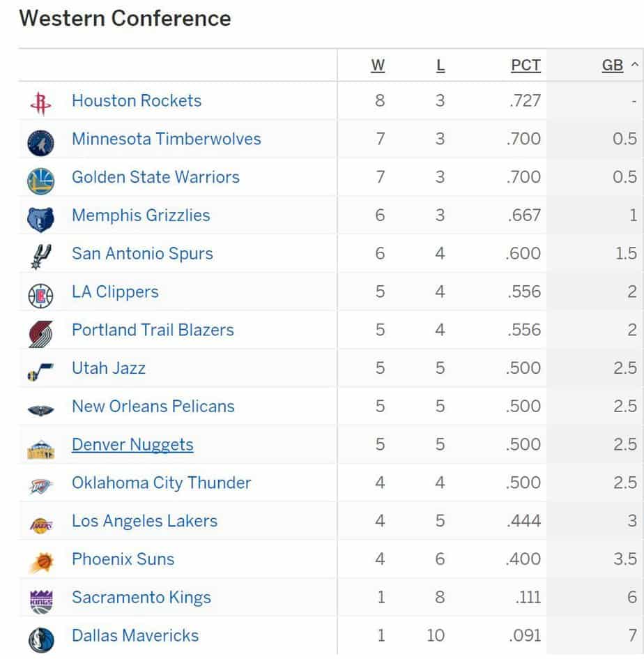This screenshot has width=644, height=659.
Task: Open New Orleans Pelicans team link
Action: pyautogui.click(x=153, y=407)
